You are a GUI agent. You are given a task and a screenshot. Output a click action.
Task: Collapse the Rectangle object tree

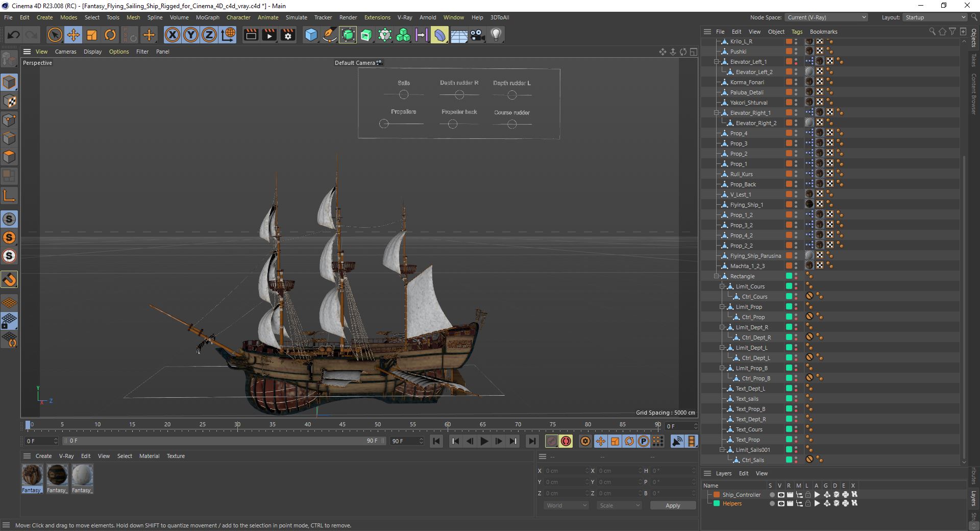tap(717, 276)
